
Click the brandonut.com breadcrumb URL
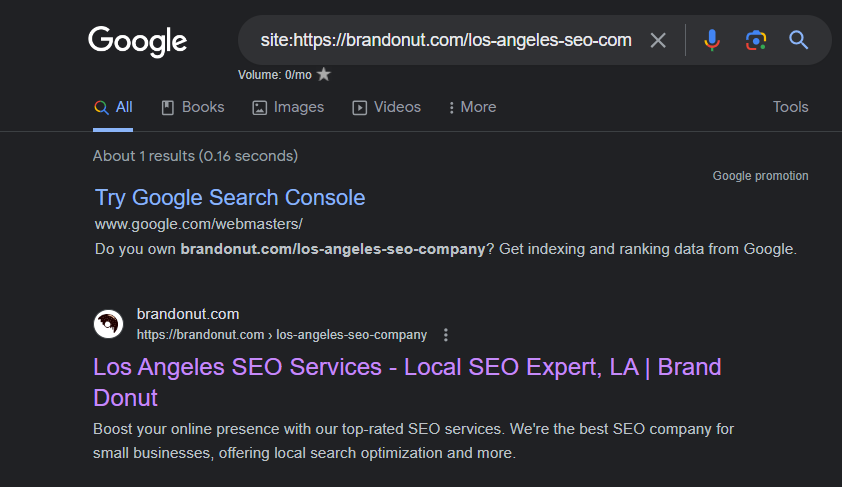click(x=282, y=335)
